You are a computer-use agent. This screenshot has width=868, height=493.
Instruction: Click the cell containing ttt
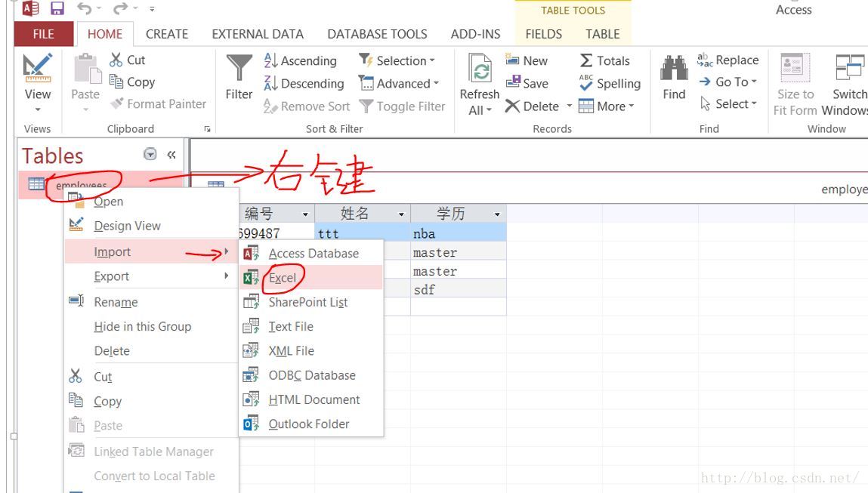point(363,233)
